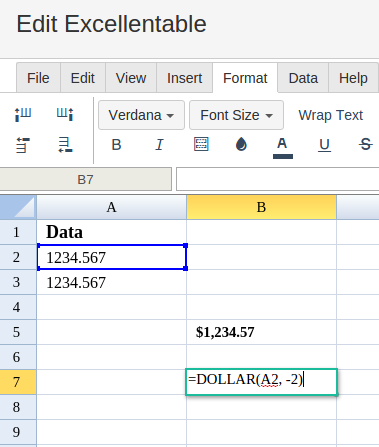
Task: Open the Font Size dropdown
Action: pyautogui.click(x=236, y=115)
